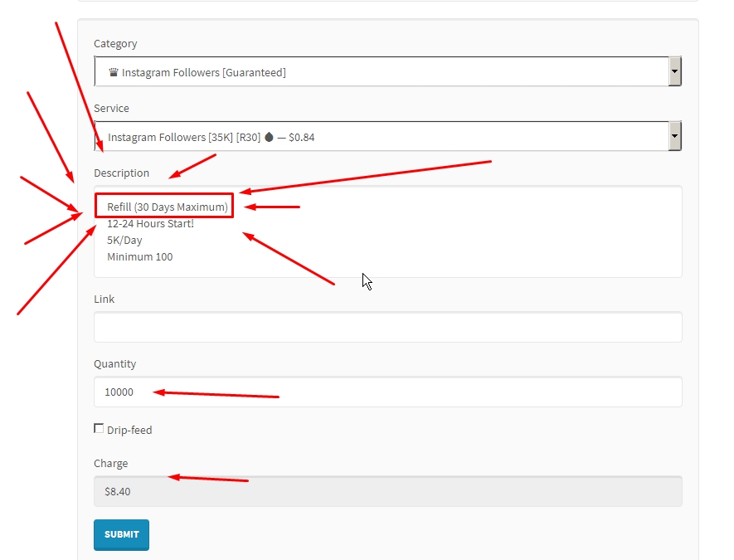Select the Instagram Followers [Guaranteed] category box
The width and height of the screenshot is (734, 560).
pyautogui.click(x=387, y=71)
